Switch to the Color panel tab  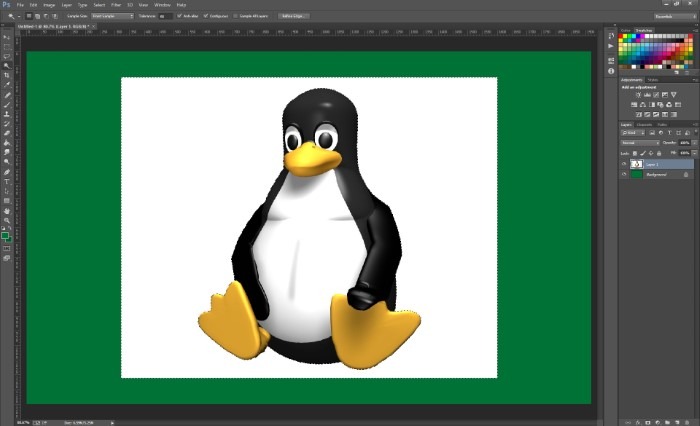pyautogui.click(x=626, y=30)
